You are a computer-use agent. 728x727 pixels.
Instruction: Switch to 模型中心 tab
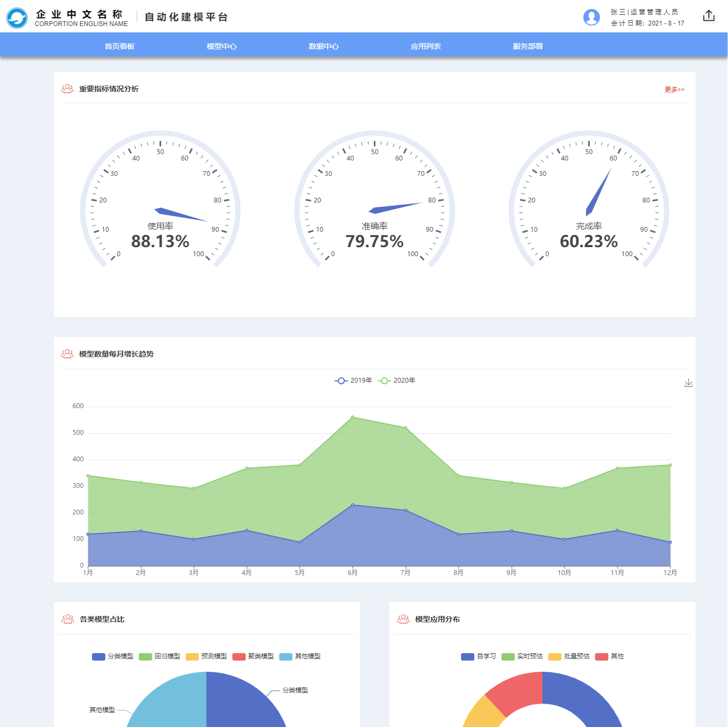[x=222, y=46]
